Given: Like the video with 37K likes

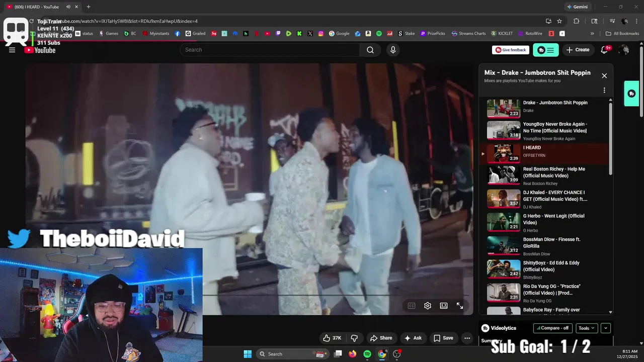Looking at the screenshot, I should 332,338.
